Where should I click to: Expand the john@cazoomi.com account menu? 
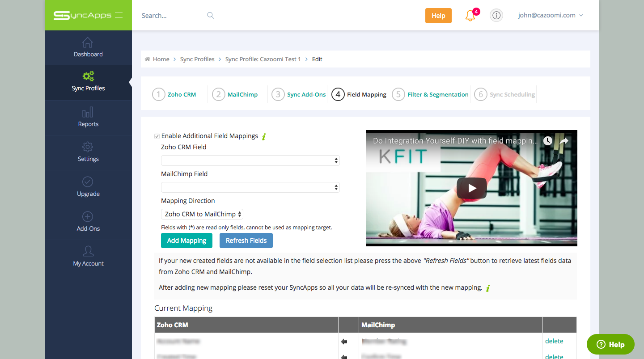coord(551,15)
